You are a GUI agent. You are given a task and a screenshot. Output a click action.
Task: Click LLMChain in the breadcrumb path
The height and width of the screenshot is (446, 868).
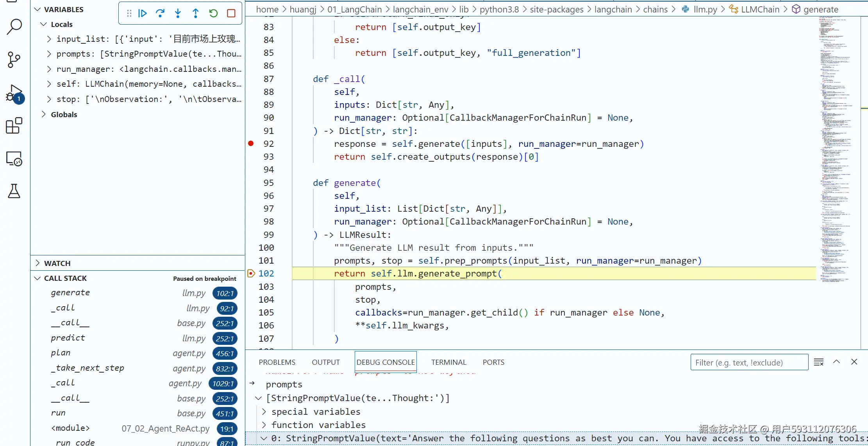(x=760, y=9)
